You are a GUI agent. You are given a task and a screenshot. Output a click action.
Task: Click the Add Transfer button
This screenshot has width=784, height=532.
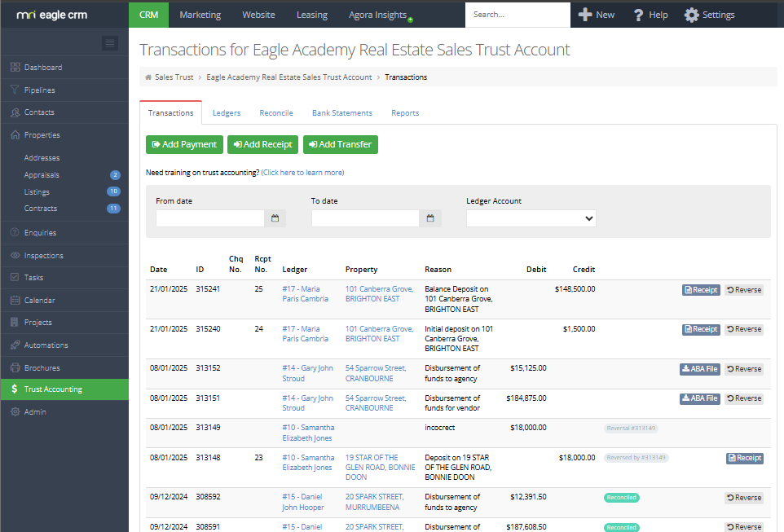(341, 144)
